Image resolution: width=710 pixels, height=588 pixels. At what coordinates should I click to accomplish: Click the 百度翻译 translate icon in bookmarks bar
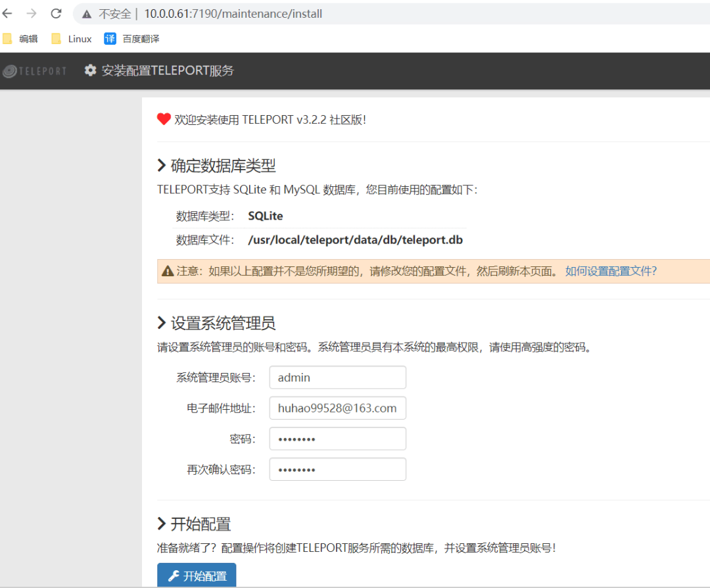109,38
